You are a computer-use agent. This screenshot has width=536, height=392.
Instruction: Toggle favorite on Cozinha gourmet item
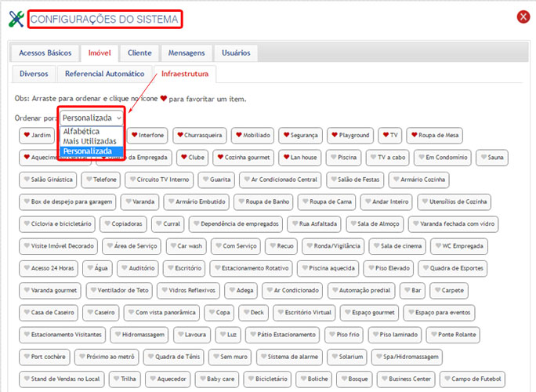pyautogui.click(x=219, y=158)
